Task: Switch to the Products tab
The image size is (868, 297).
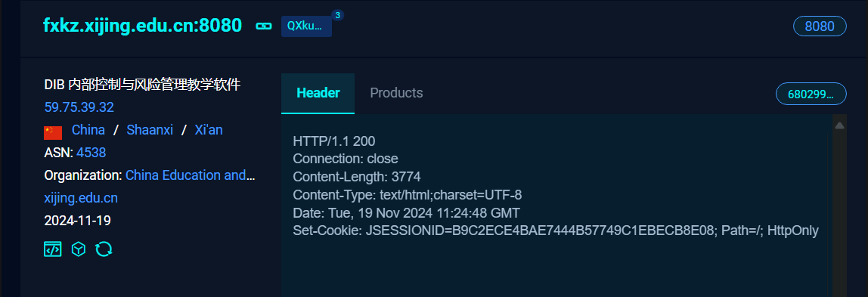Action: pyautogui.click(x=396, y=93)
